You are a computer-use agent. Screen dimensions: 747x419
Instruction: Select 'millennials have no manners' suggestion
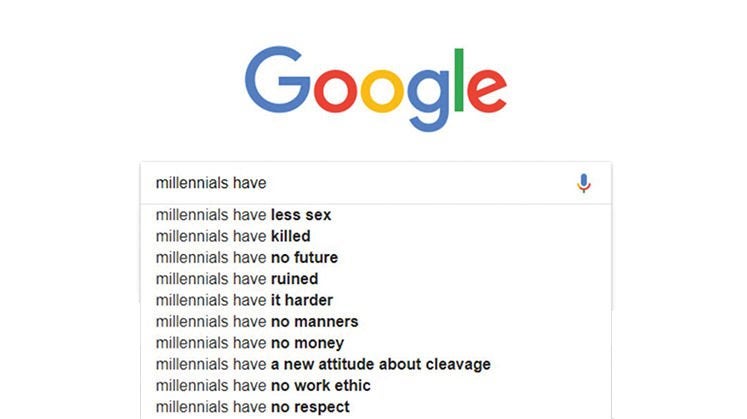click(x=256, y=322)
